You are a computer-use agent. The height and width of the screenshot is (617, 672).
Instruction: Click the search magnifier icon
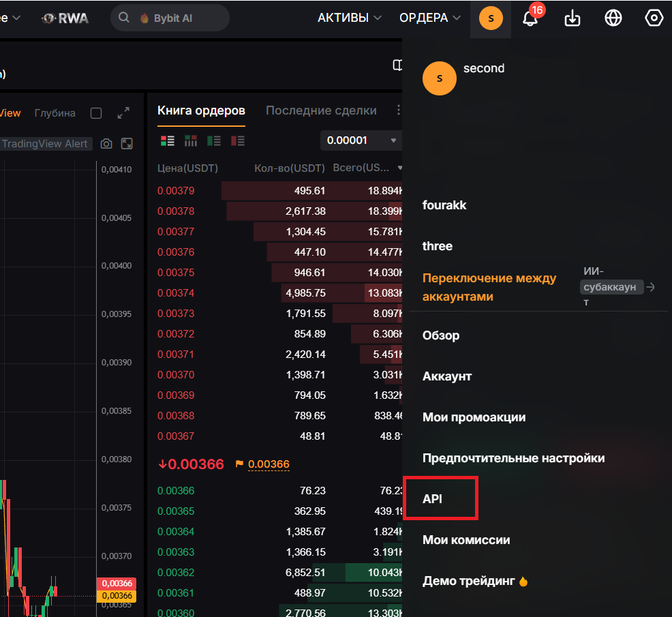click(124, 18)
